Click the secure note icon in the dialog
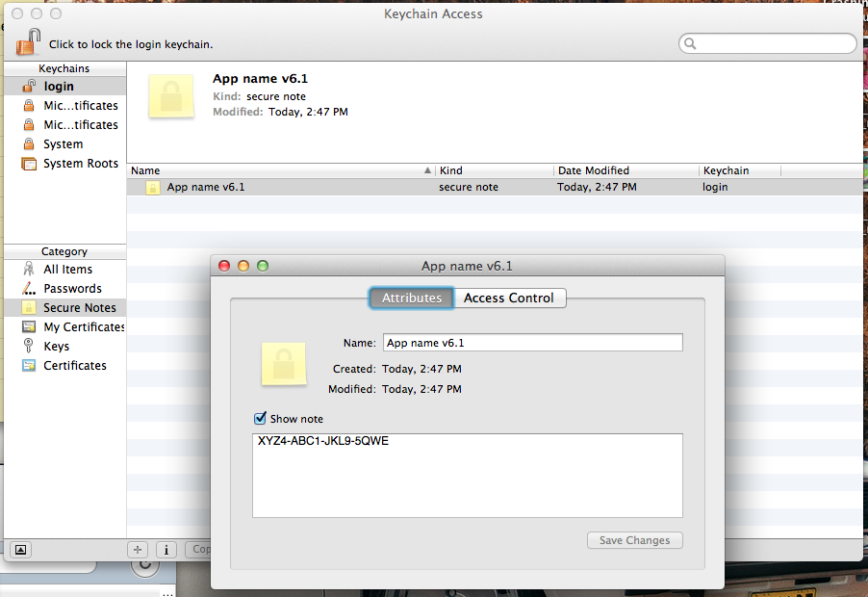The height and width of the screenshot is (597, 868). click(x=284, y=364)
